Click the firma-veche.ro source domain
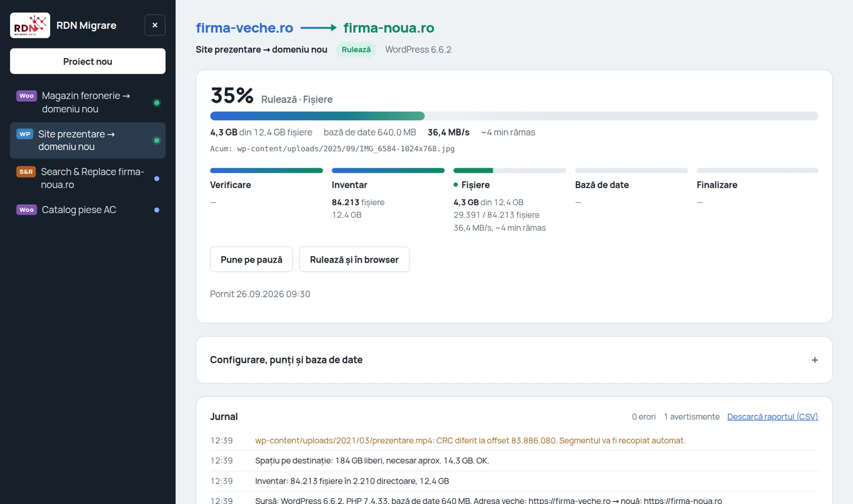The image size is (853, 504). 244,28
